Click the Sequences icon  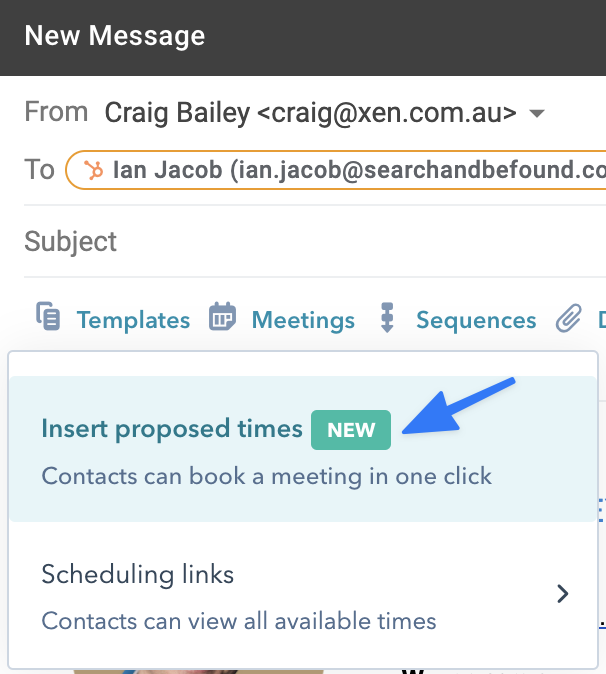pyautogui.click(x=388, y=318)
